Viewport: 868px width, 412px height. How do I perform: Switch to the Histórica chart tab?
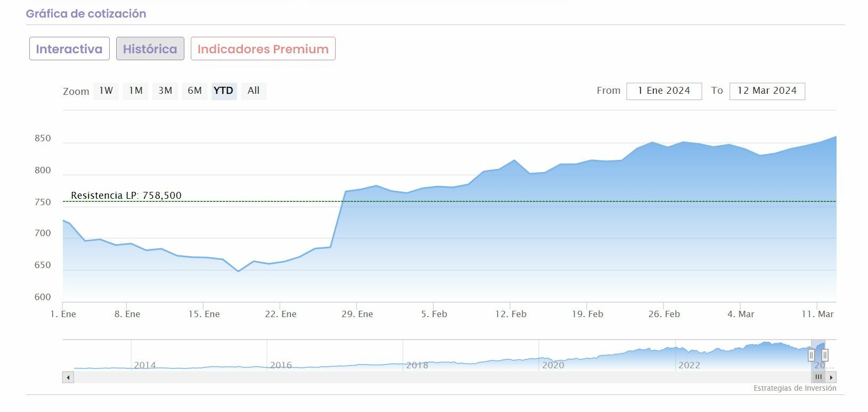tap(150, 49)
